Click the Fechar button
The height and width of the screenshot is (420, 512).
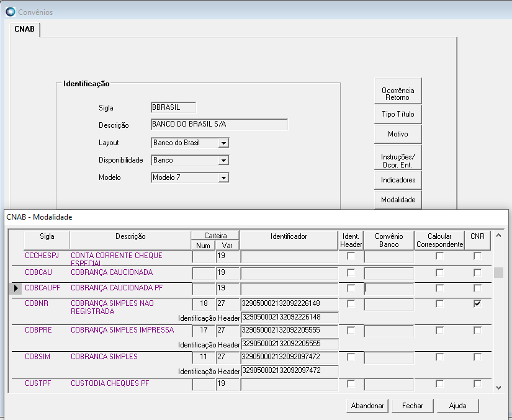413,406
